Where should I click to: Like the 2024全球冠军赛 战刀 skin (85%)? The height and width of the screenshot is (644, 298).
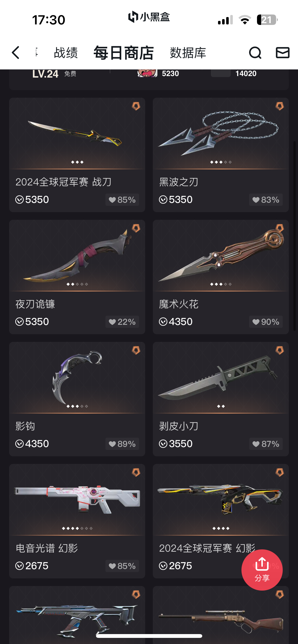[x=122, y=200]
